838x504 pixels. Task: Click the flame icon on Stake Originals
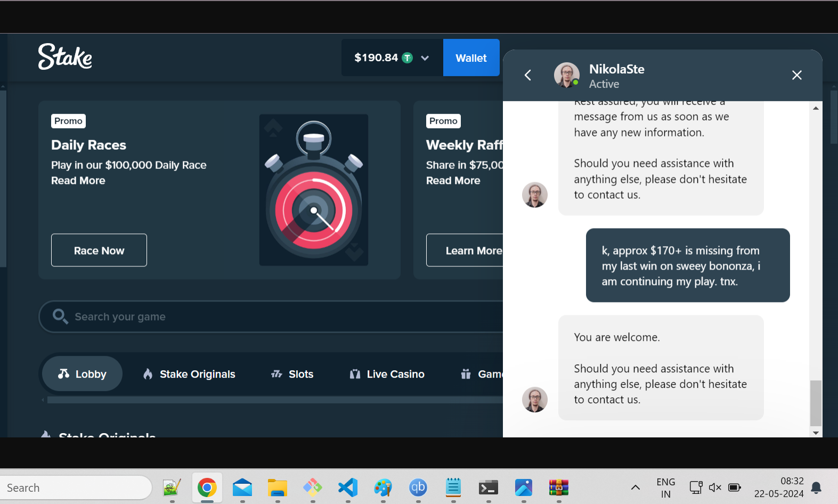148,374
